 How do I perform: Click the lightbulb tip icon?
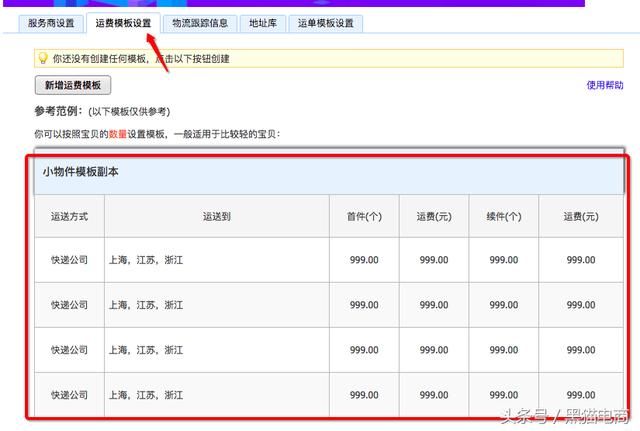(43, 58)
